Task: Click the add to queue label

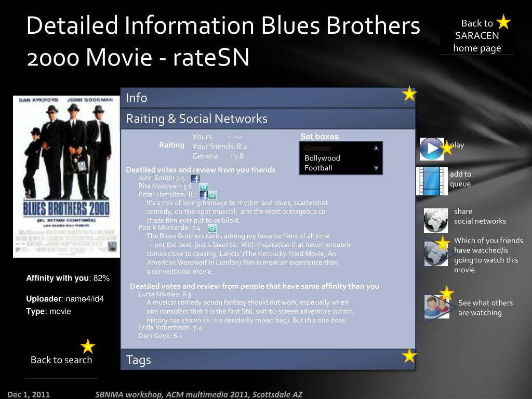Action: (461, 179)
